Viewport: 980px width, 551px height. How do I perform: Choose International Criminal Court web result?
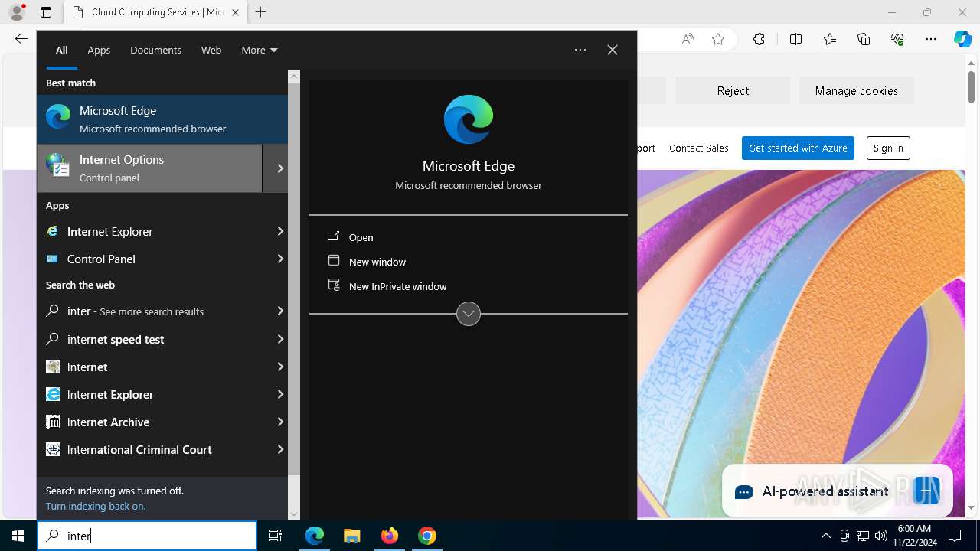point(153,449)
